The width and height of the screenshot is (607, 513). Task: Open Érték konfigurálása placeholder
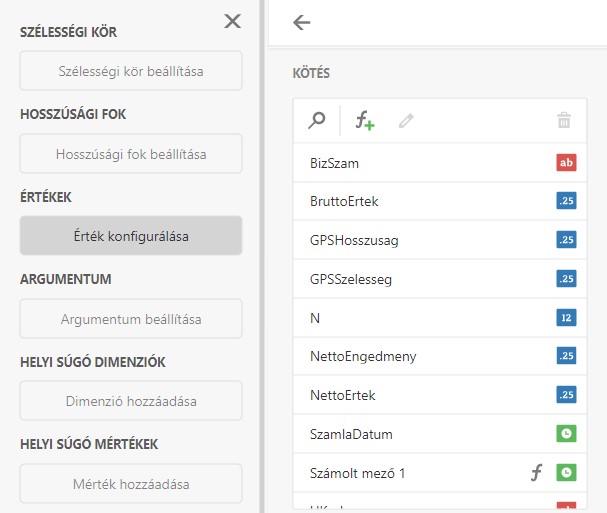pyautogui.click(x=131, y=236)
